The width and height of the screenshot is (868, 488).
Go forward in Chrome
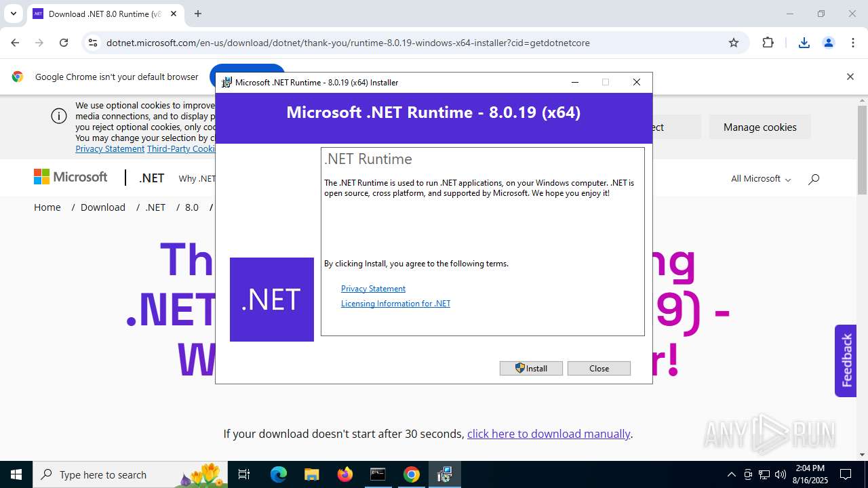coord(39,43)
